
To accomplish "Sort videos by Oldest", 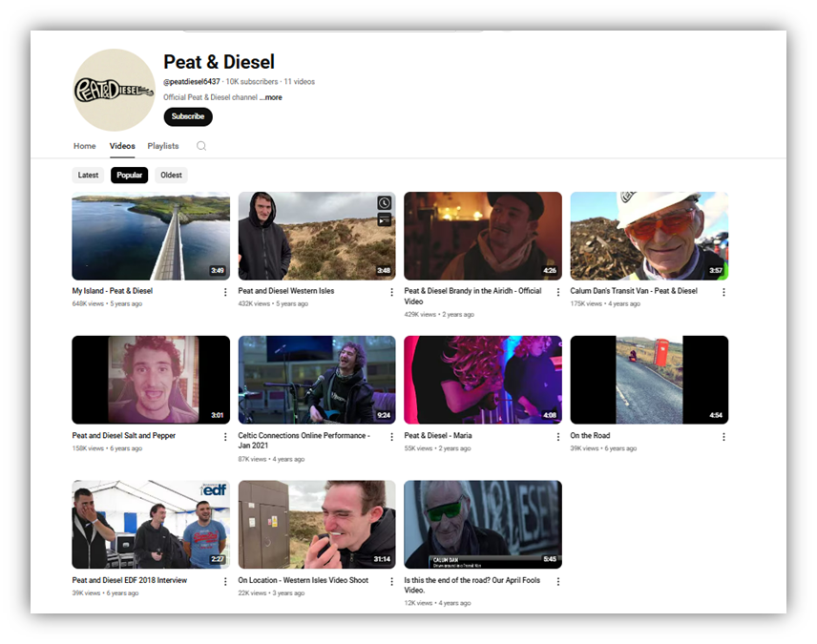I will (x=171, y=175).
